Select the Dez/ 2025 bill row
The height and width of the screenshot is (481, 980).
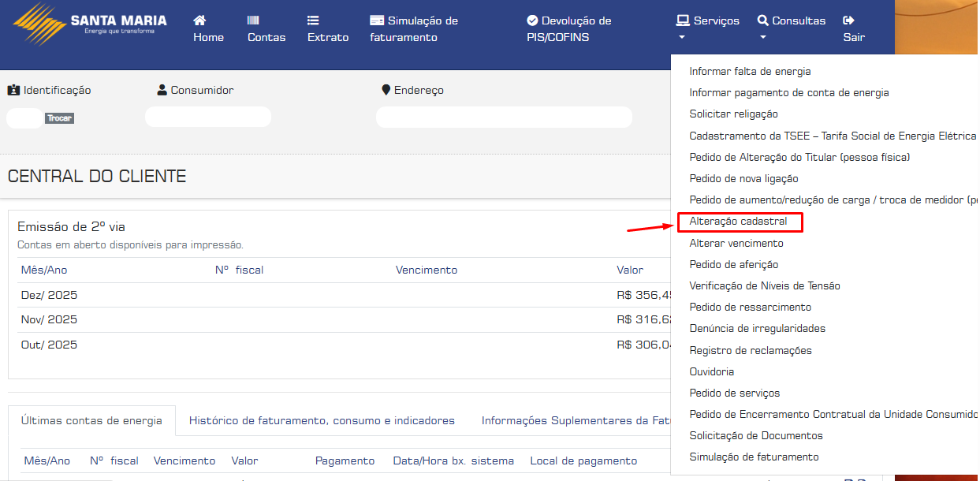[x=49, y=295]
